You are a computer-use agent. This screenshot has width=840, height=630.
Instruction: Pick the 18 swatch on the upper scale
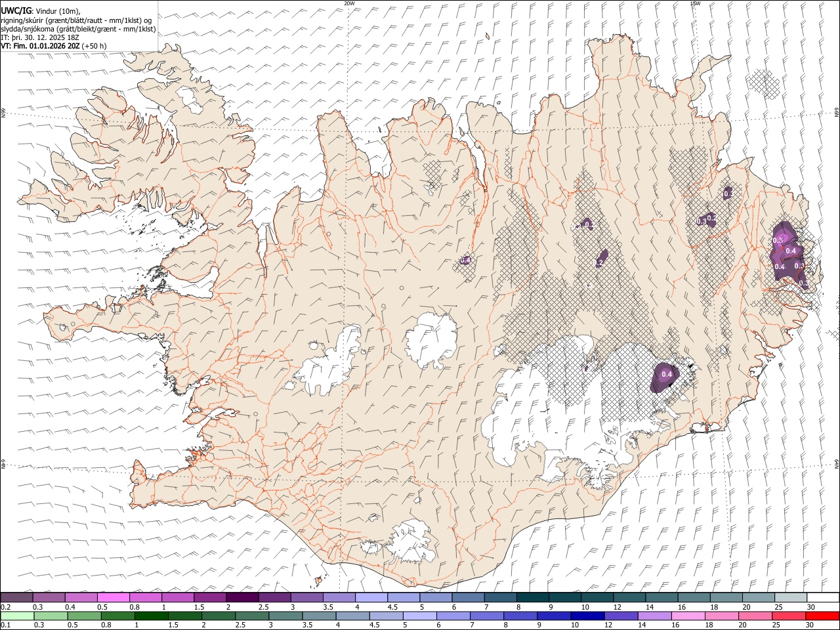pyautogui.click(x=725, y=598)
